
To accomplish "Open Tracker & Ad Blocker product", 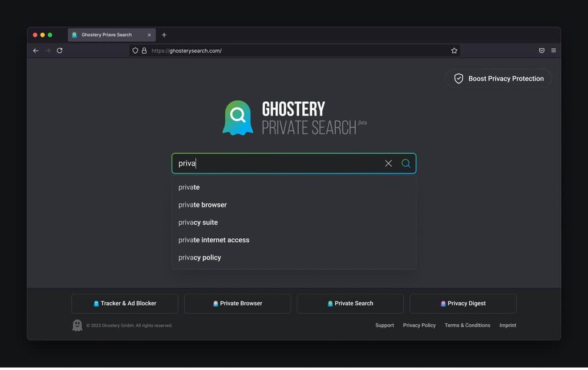I will click(125, 304).
